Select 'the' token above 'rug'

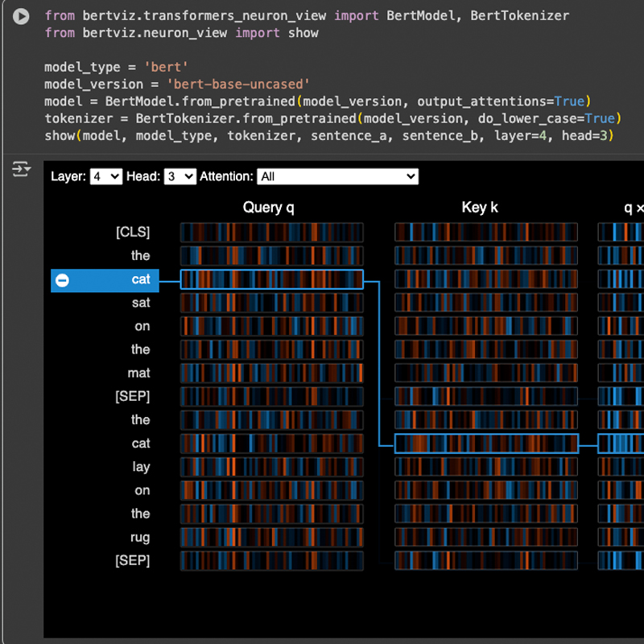[x=140, y=514]
